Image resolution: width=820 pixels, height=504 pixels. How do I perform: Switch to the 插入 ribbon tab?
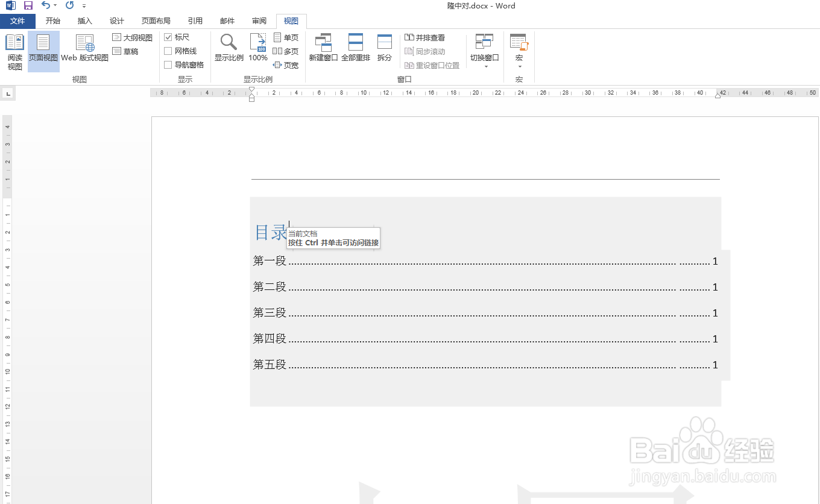(x=84, y=20)
